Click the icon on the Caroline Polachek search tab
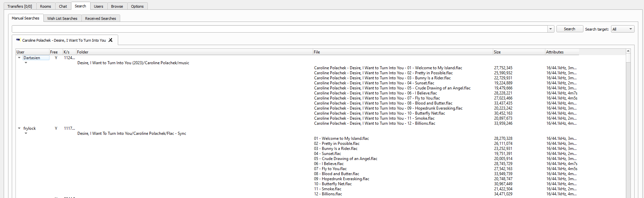This screenshot has height=198, width=644. (x=18, y=40)
